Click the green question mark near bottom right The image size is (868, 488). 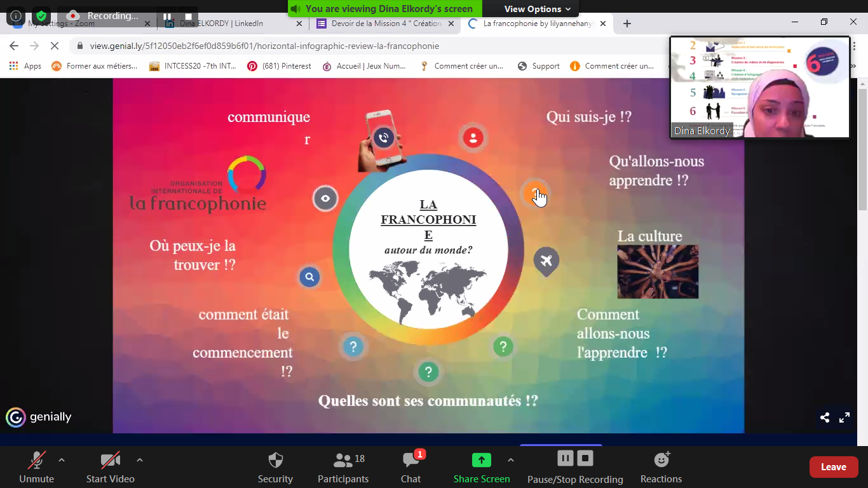503,346
